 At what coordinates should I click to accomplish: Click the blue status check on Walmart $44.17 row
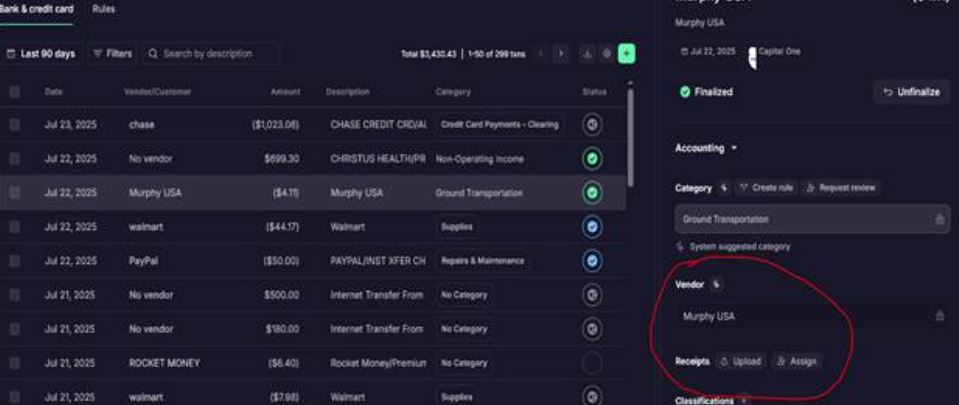(x=591, y=227)
